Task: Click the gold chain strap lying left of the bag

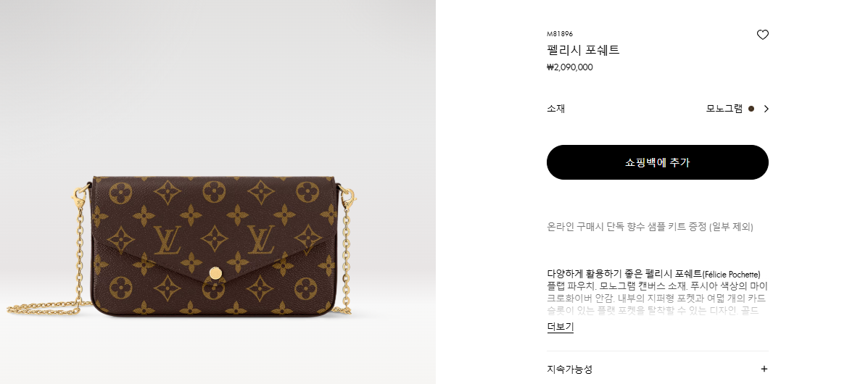Action: coord(47,307)
